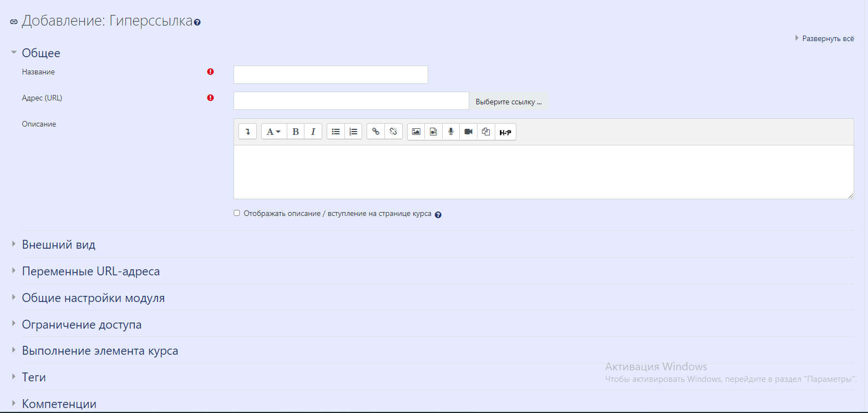Expand the Внешний вид section
Screen dimensions: 868x413
58,245
